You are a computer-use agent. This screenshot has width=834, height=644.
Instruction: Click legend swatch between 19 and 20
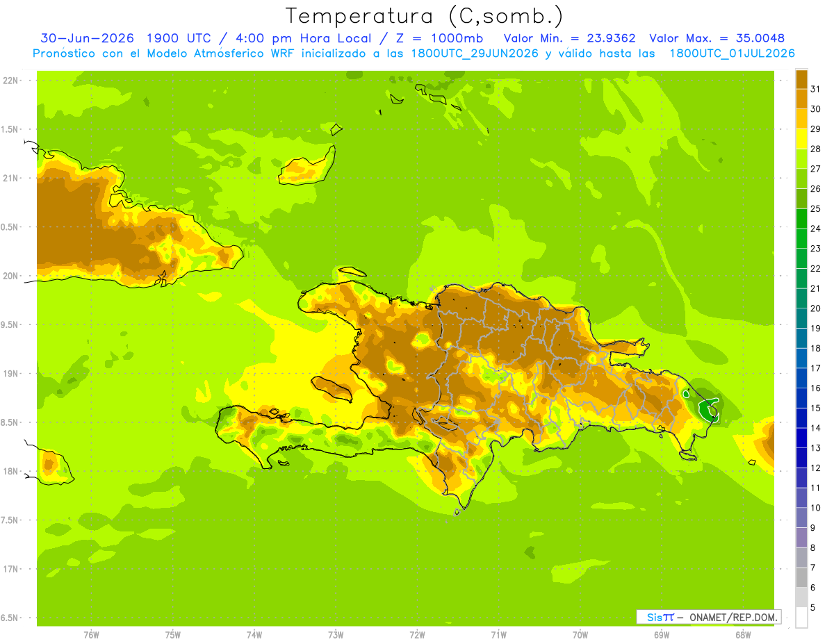coord(801,318)
